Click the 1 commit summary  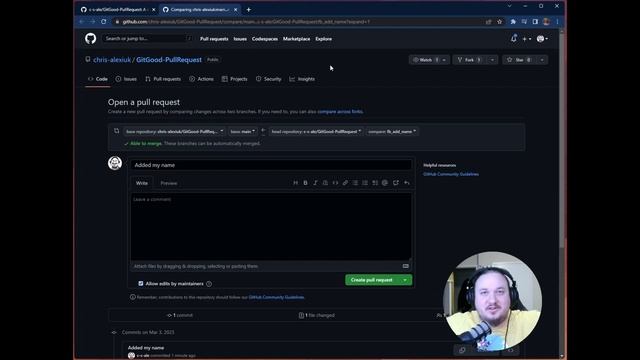(x=180, y=315)
